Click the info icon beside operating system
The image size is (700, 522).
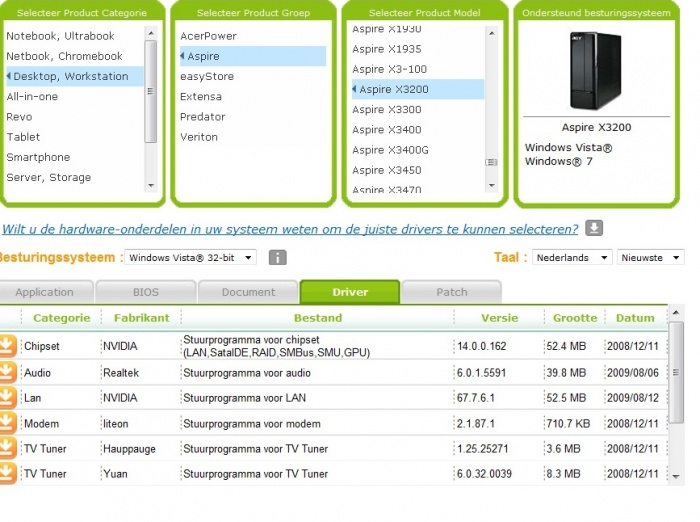point(278,258)
